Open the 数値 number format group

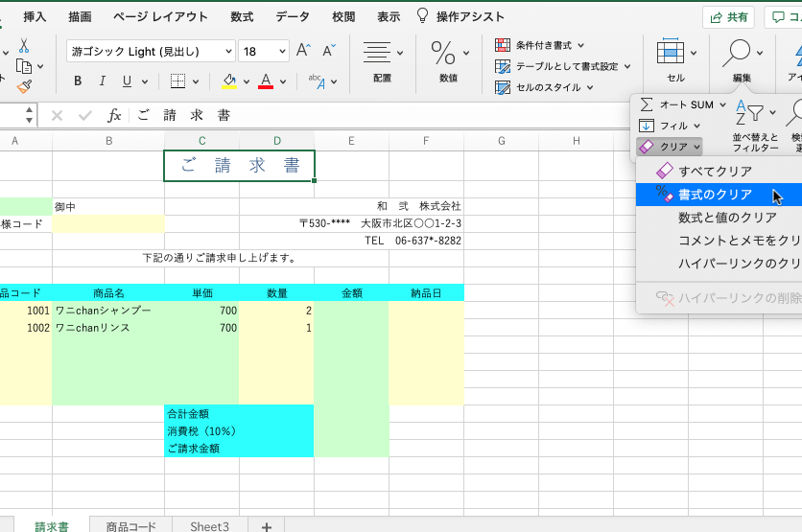tap(449, 61)
